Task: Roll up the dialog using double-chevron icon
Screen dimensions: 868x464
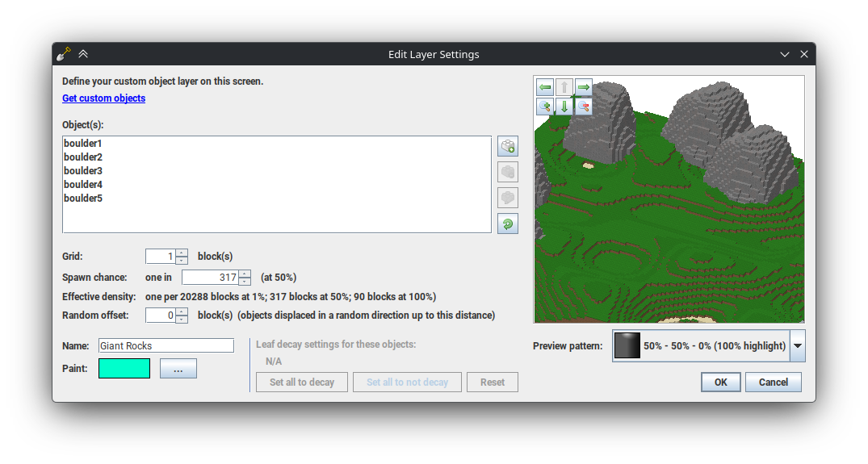Action: click(x=83, y=54)
